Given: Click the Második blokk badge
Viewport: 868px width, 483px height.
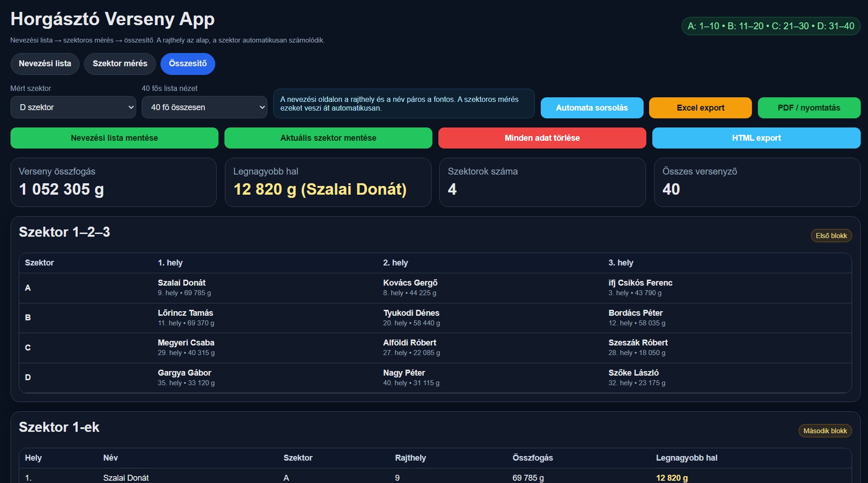Looking at the screenshot, I should click(825, 431).
